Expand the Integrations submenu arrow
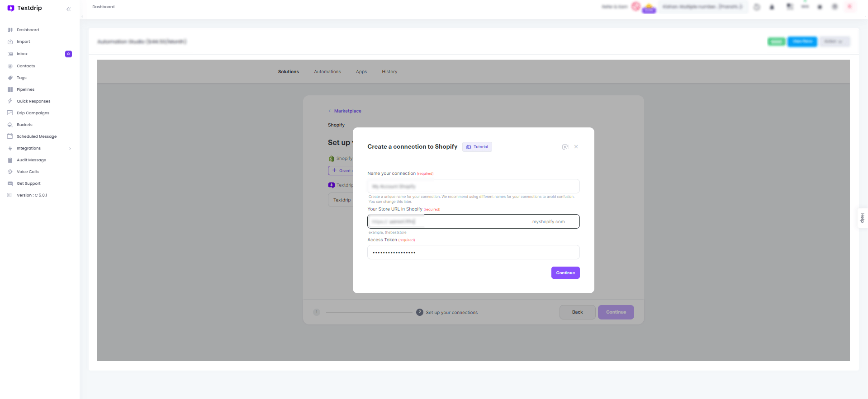 (70, 149)
